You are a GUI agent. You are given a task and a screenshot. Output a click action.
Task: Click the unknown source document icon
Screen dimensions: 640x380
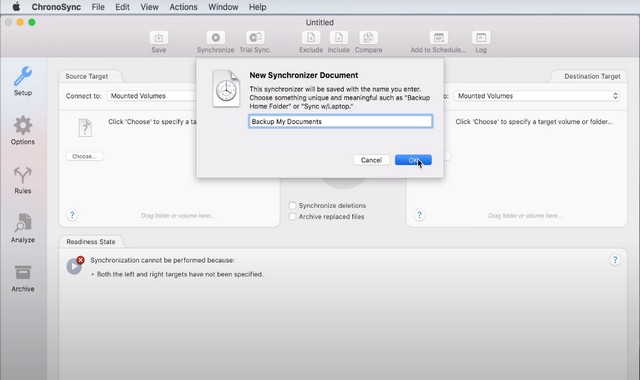85,128
